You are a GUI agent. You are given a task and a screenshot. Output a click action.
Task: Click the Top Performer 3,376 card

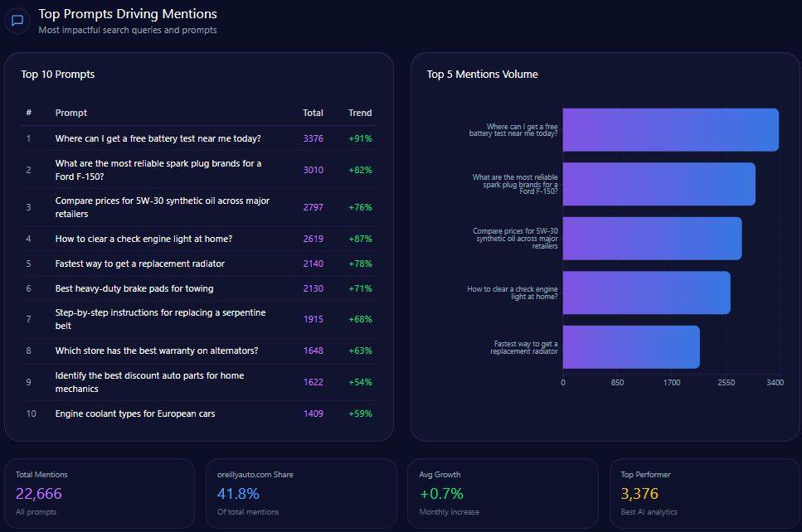(703, 494)
